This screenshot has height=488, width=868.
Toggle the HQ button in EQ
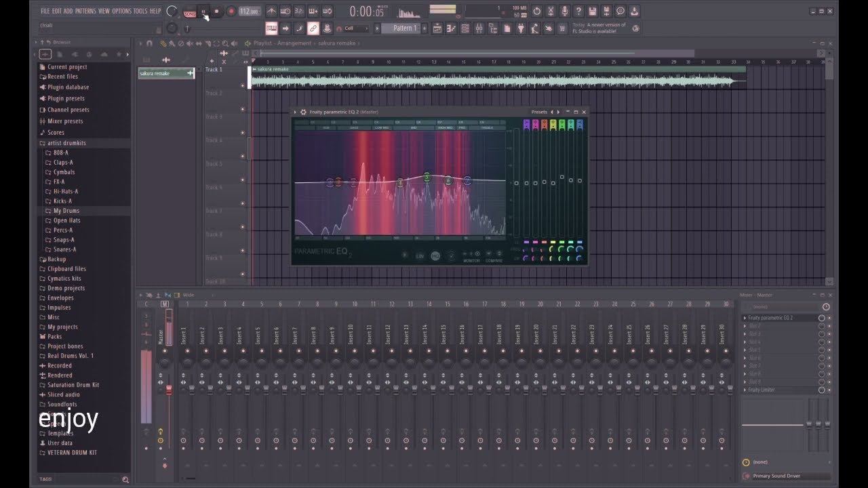[435, 256]
